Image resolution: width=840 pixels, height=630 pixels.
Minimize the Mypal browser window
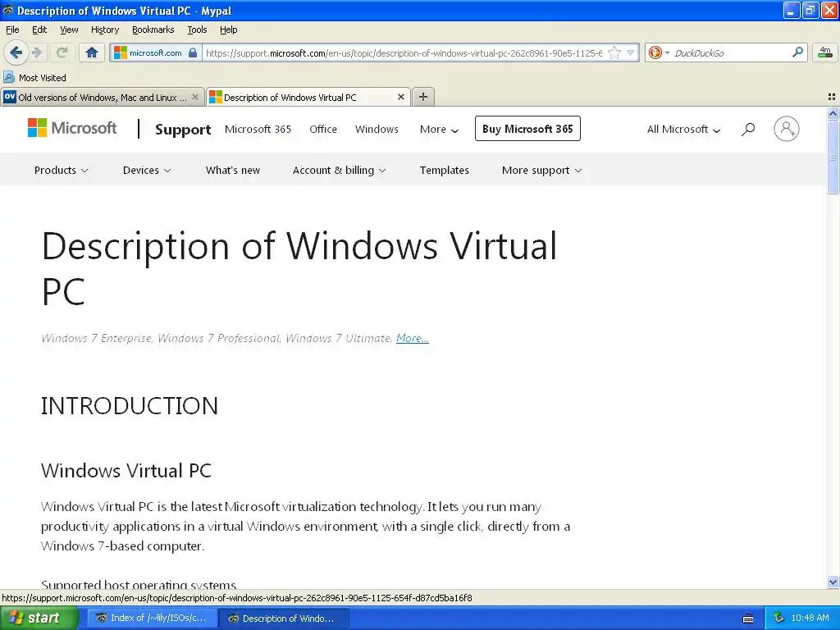(792, 10)
